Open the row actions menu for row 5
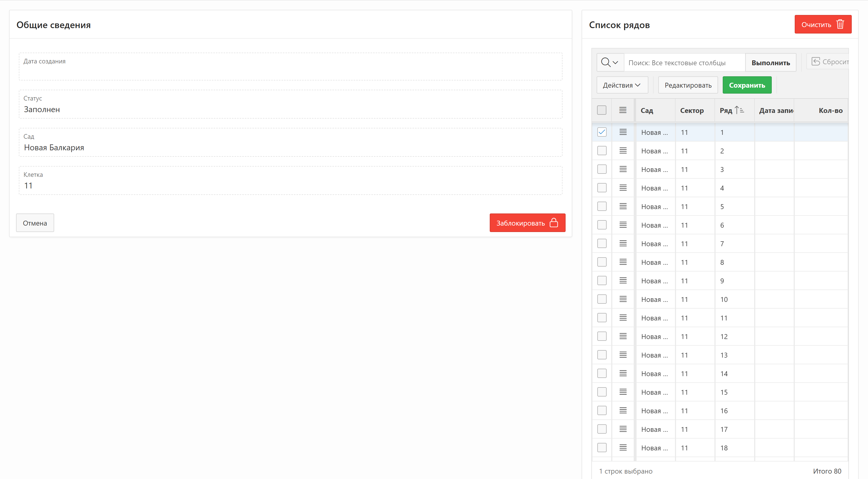 click(623, 206)
